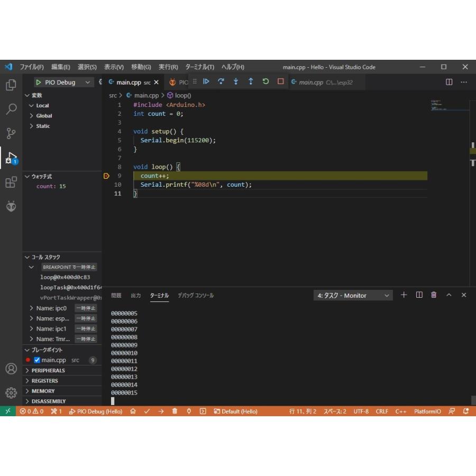Click the debug Step Over button
The width and height of the screenshot is (476, 476).
[x=221, y=81]
